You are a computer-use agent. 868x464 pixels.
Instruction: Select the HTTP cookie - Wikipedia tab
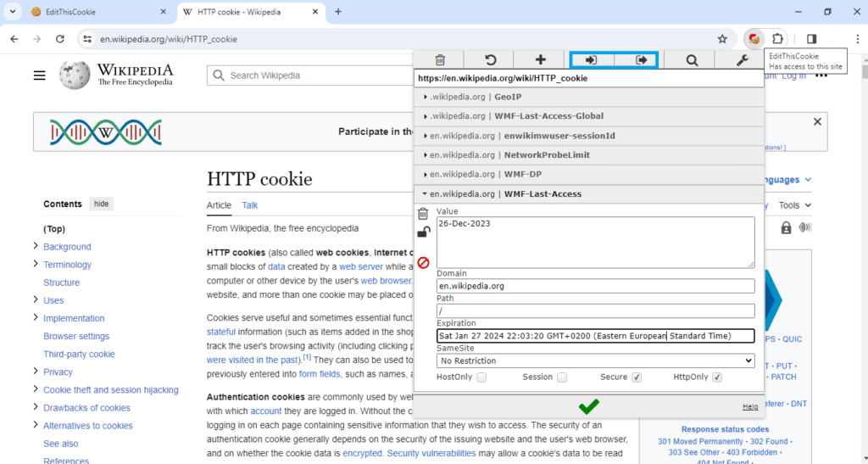tap(251, 12)
